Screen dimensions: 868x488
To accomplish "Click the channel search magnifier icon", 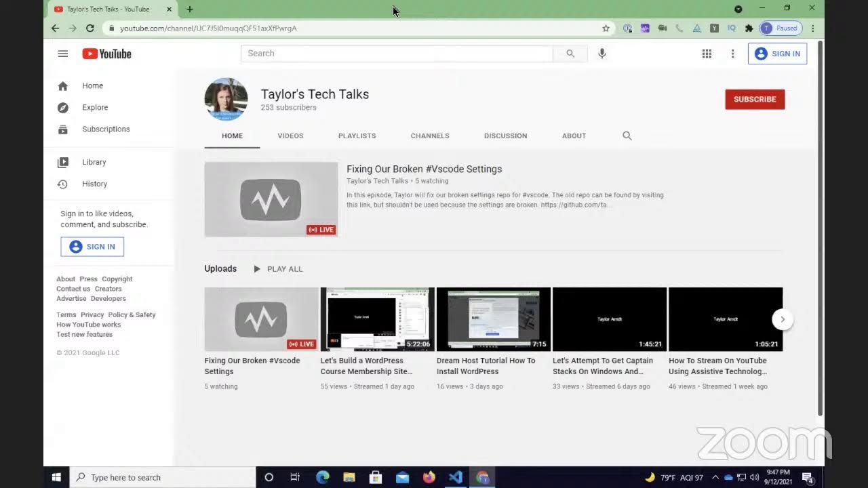I will [x=627, y=136].
